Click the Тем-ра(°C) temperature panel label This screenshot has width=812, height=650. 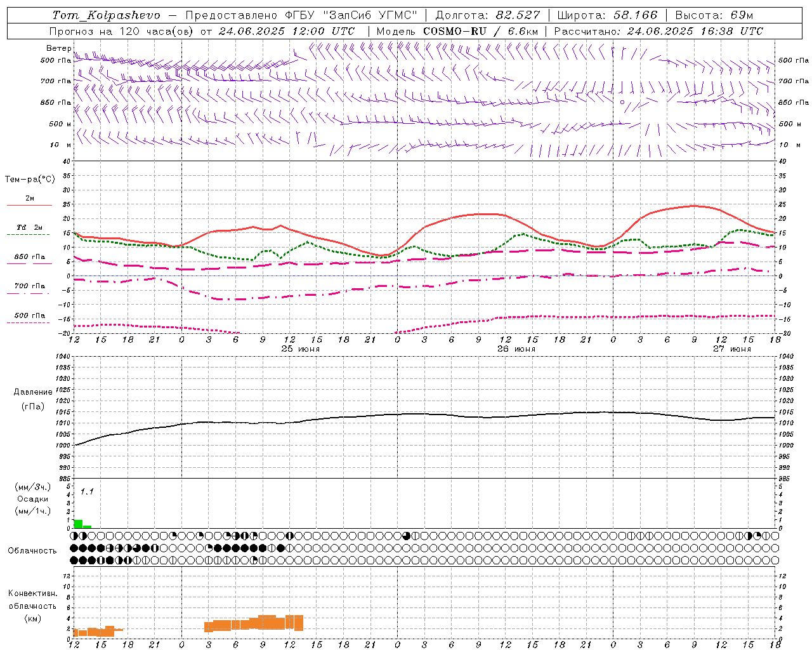pos(30,180)
